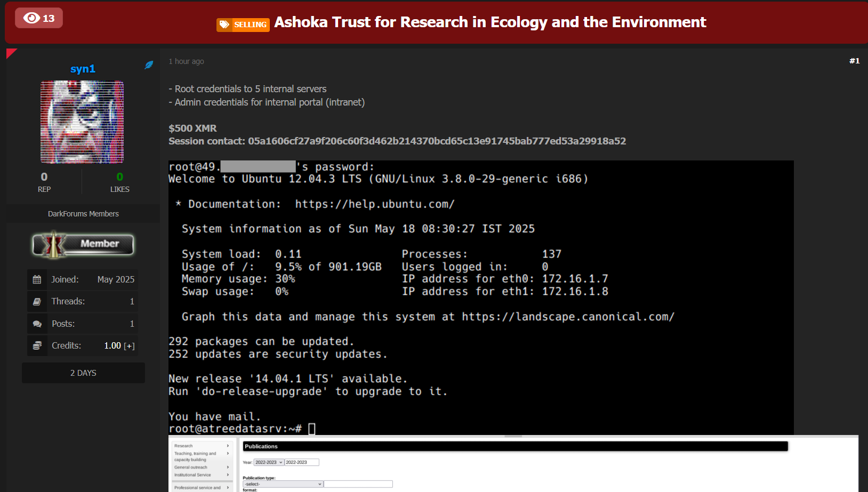Click the blue feather icon beside syn1
Viewport: 868px width, 492px height.
(x=149, y=65)
